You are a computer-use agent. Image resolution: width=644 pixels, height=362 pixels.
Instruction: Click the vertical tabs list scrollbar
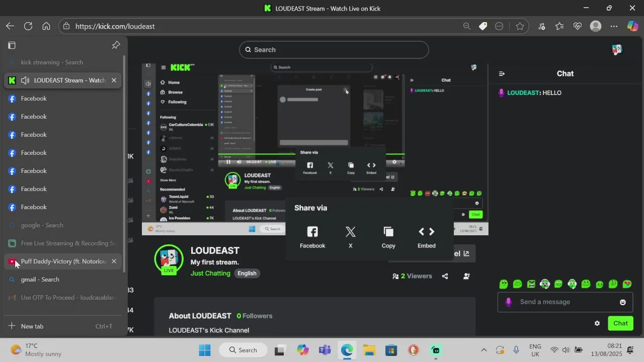pyautogui.click(x=124, y=163)
